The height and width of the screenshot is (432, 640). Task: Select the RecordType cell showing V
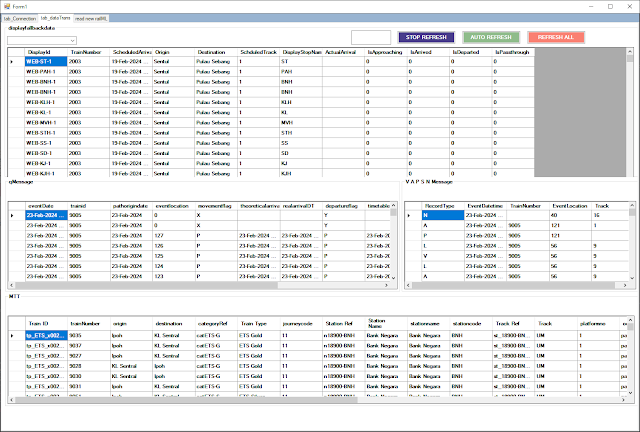click(443, 256)
